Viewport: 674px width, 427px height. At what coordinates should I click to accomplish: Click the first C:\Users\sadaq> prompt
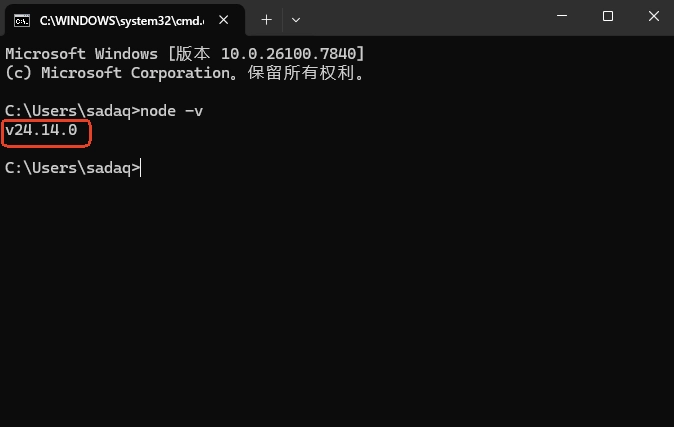(70, 111)
